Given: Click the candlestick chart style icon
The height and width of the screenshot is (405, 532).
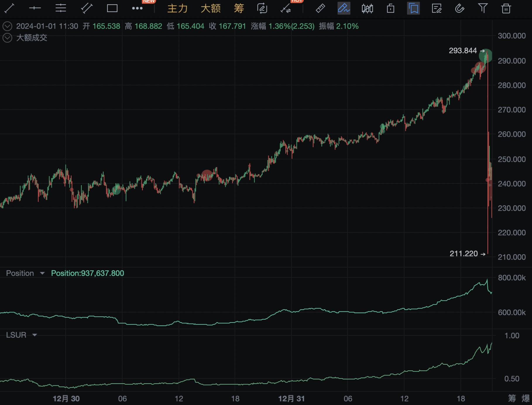Looking at the screenshot, I should tap(367, 8).
